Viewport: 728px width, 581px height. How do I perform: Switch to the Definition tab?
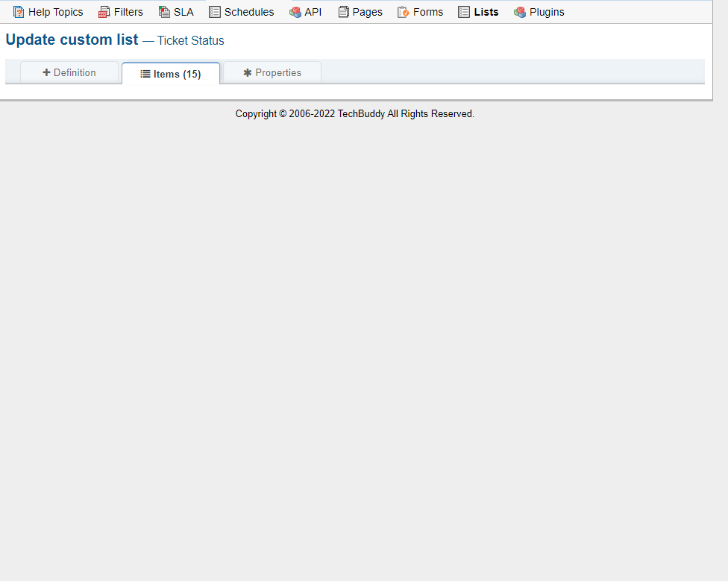70,72
